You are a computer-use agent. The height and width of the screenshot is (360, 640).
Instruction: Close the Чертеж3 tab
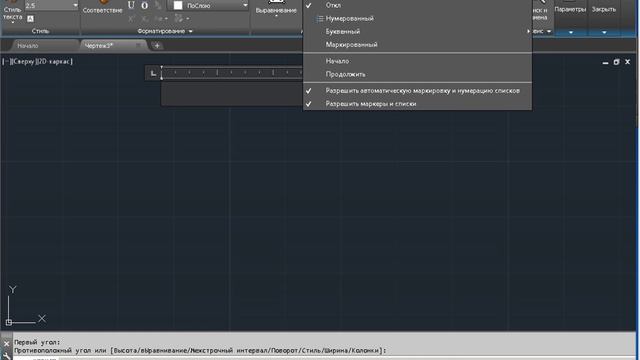click(138, 45)
